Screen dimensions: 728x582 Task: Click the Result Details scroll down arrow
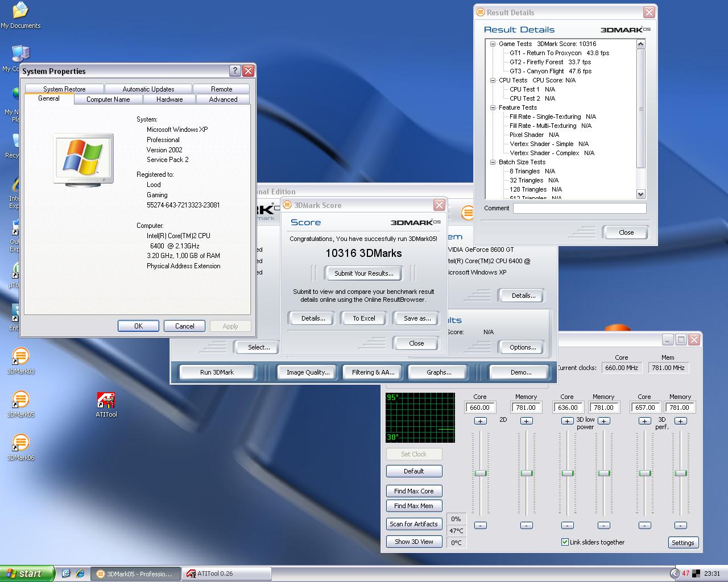pyautogui.click(x=641, y=194)
